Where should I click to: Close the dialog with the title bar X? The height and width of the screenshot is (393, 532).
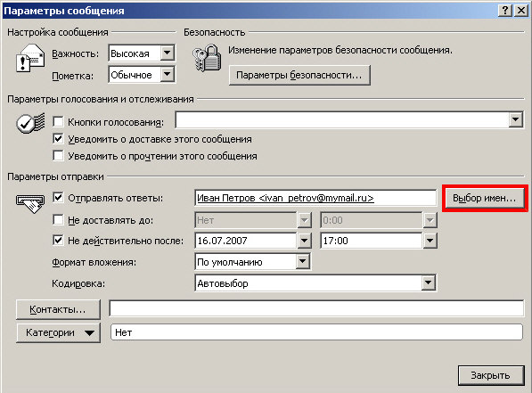520,11
